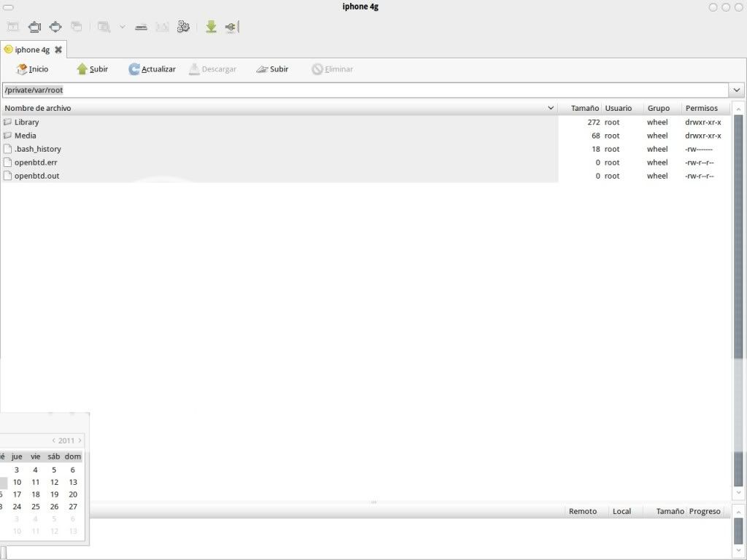The height and width of the screenshot is (560, 747).
Task: Close the iphone 4g tab
Action: 58,50
